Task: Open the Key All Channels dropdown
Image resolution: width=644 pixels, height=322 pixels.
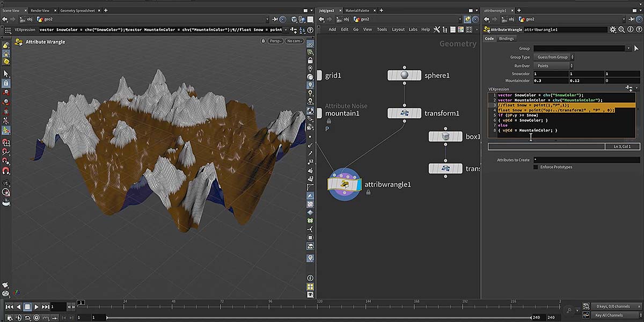Action: tap(616, 315)
